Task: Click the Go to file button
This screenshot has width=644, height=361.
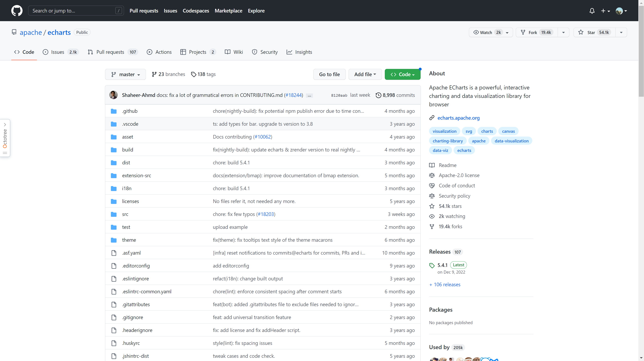Action: tap(329, 74)
